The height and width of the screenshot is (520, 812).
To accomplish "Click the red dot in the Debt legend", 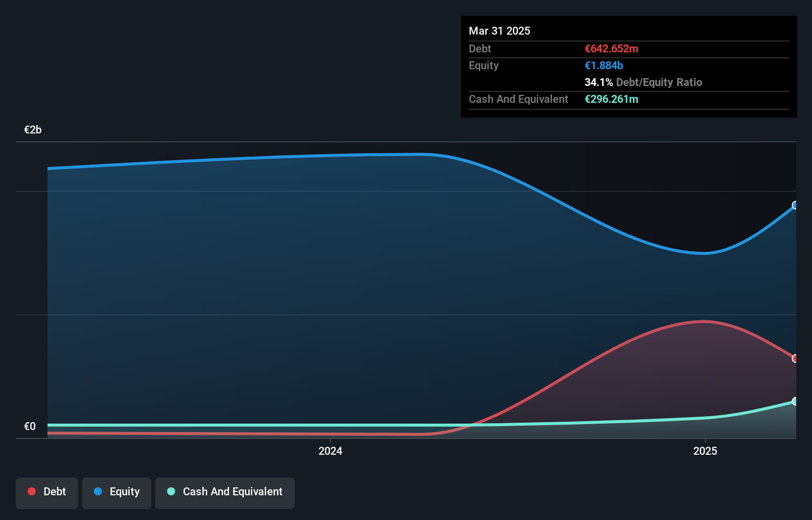I will (32, 491).
